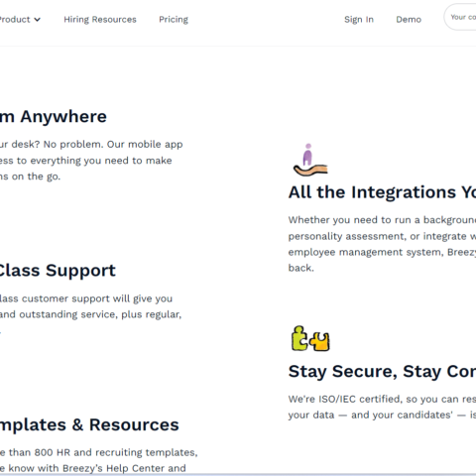Open the Demo link

pos(409,20)
